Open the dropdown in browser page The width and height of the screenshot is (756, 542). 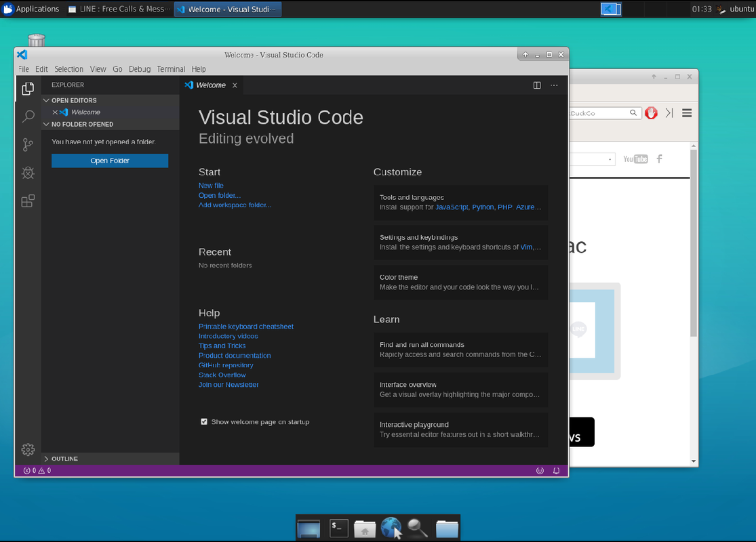coord(592,159)
